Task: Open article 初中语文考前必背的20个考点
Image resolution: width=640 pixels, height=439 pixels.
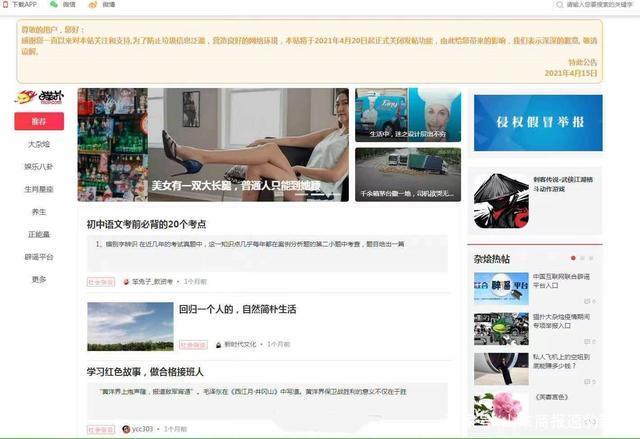Action: (x=152, y=224)
